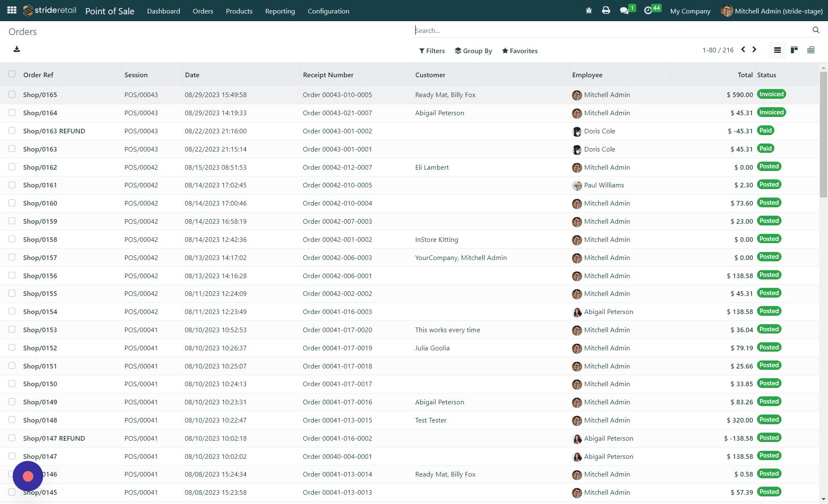The width and height of the screenshot is (828, 504).
Task: Open the Reporting menu
Action: 280,11
